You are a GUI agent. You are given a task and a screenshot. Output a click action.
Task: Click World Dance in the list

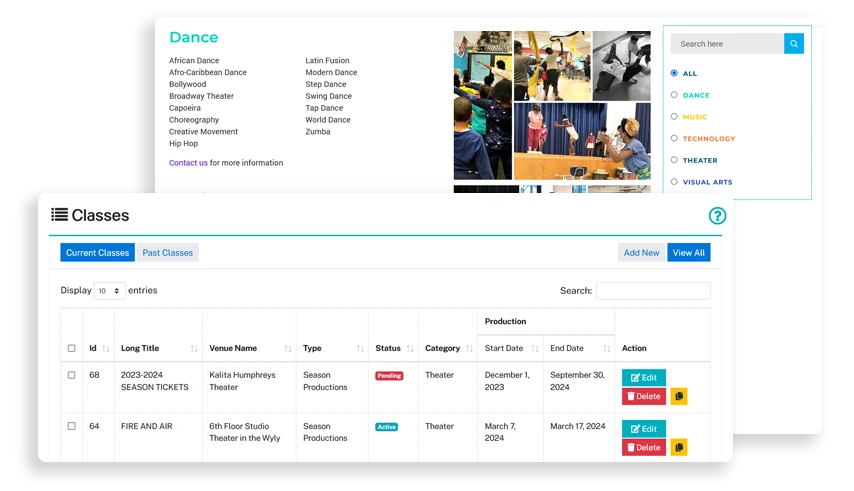point(328,120)
